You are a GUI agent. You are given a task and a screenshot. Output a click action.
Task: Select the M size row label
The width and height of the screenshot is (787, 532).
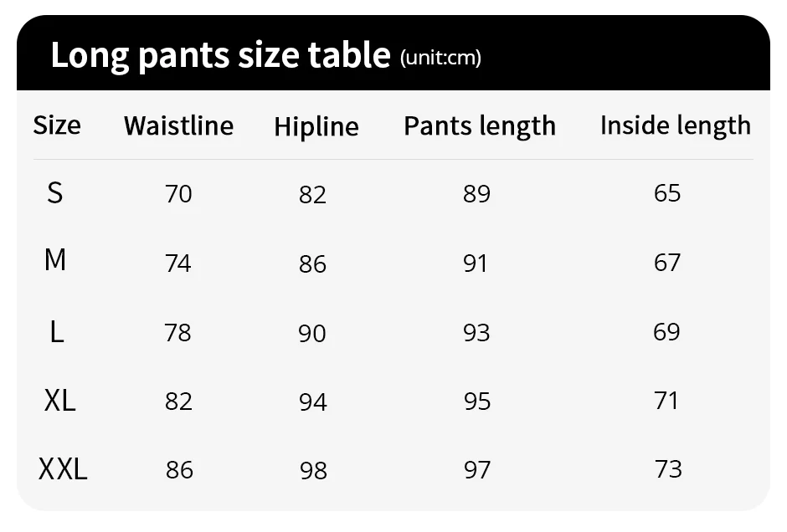55,260
